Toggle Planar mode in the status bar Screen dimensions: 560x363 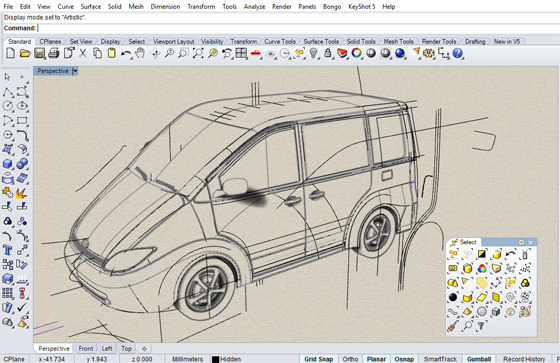376,359
